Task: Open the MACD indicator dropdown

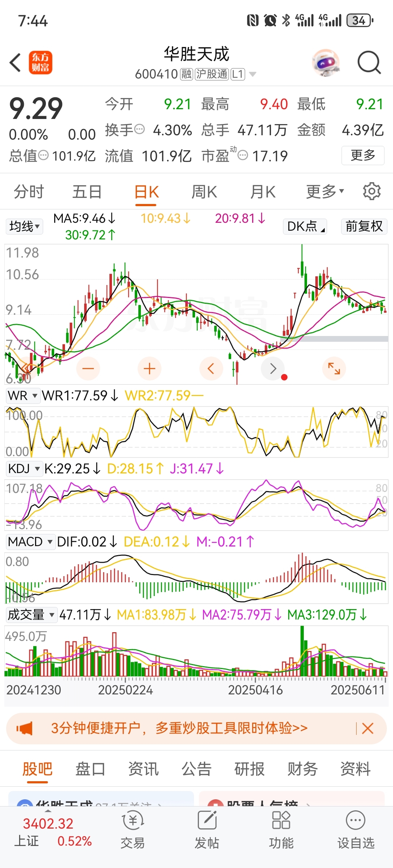Action: click(30, 542)
